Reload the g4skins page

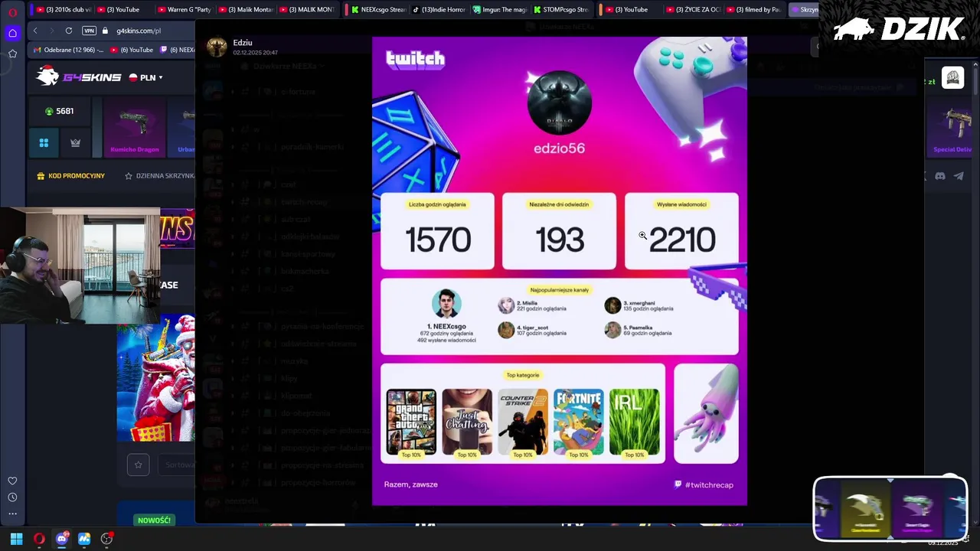[69, 31]
